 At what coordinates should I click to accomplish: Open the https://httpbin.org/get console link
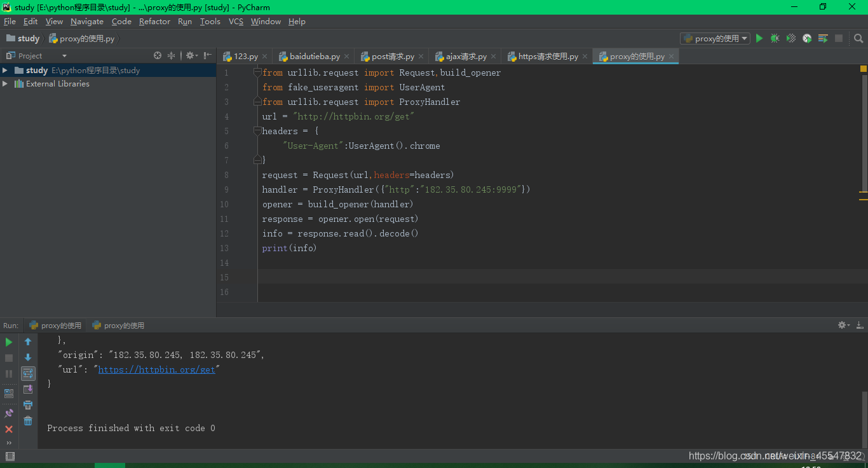click(x=156, y=369)
